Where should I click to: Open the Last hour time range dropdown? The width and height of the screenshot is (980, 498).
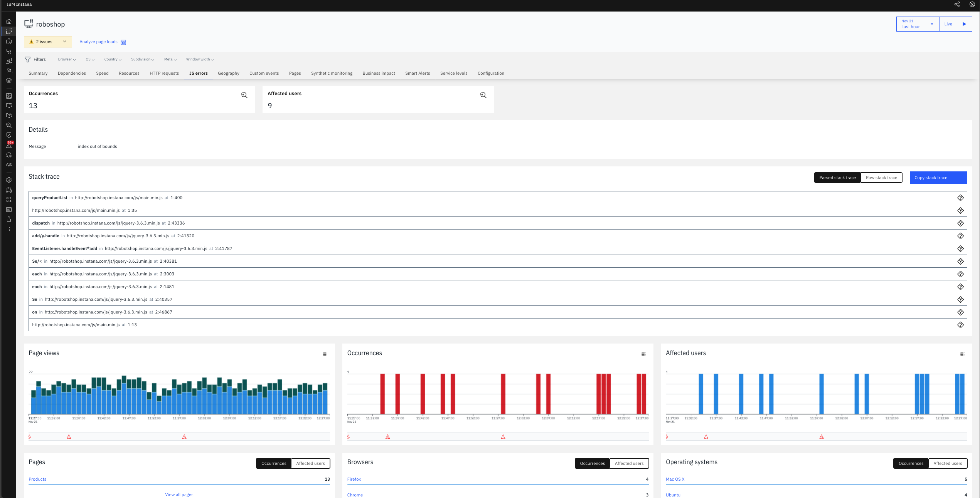918,24
